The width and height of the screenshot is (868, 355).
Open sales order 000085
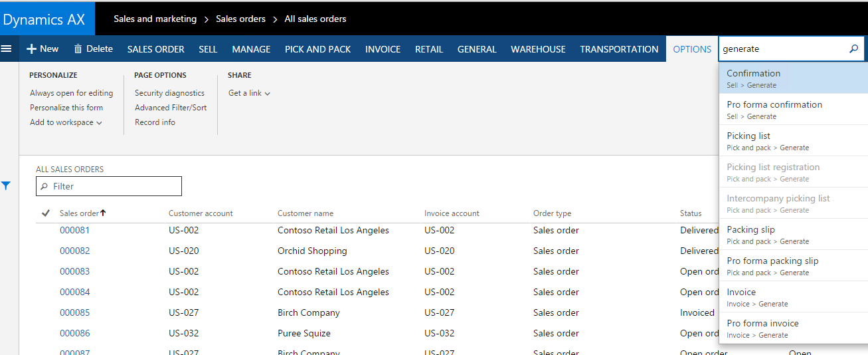[74, 312]
